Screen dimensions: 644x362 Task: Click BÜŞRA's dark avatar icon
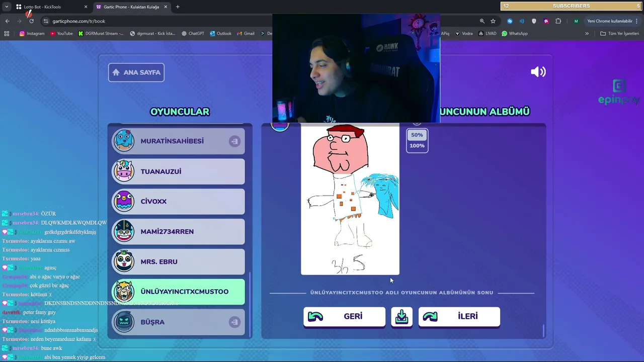pos(124,322)
